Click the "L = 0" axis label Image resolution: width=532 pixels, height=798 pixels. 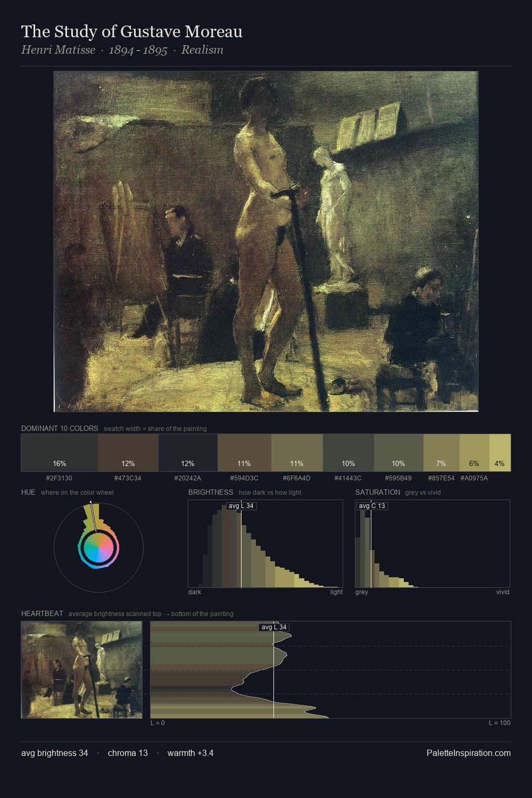pos(157,723)
